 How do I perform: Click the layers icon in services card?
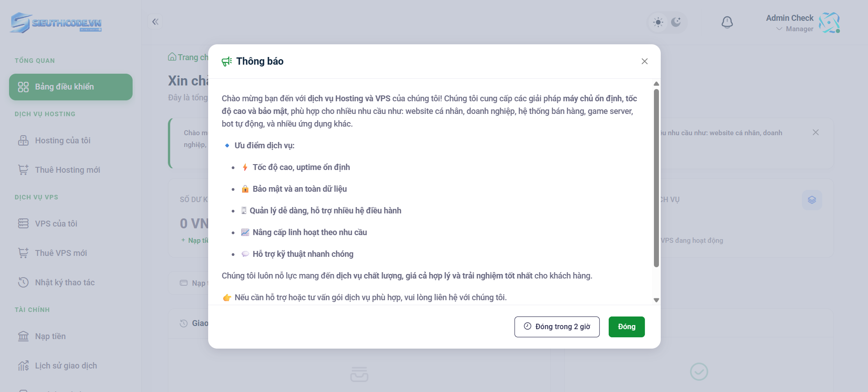(812, 200)
